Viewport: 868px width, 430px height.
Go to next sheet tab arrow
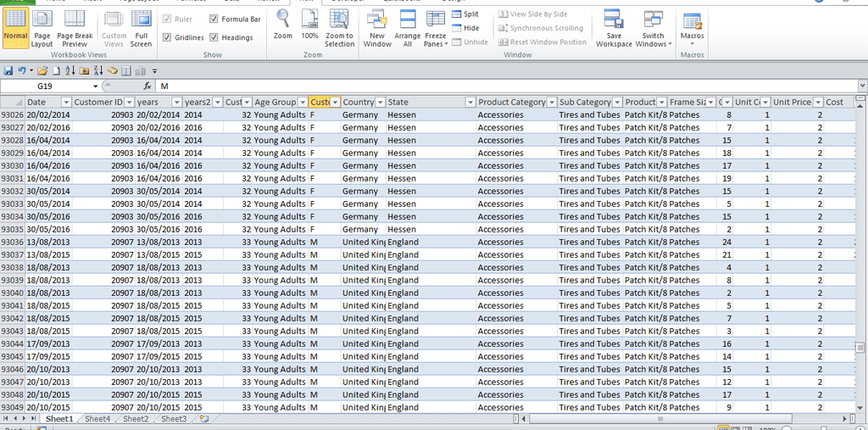pyautogui.click(x=25, y=418)
